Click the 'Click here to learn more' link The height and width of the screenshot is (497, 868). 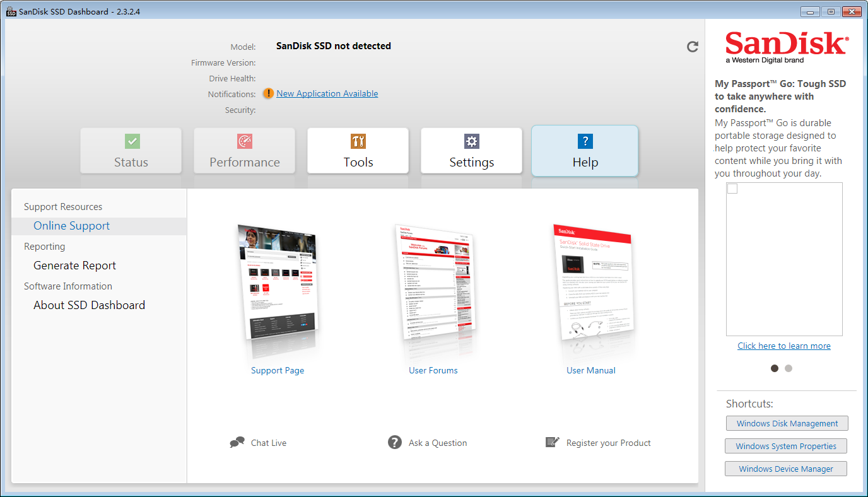pyautogui.click(x=784, y=346)
